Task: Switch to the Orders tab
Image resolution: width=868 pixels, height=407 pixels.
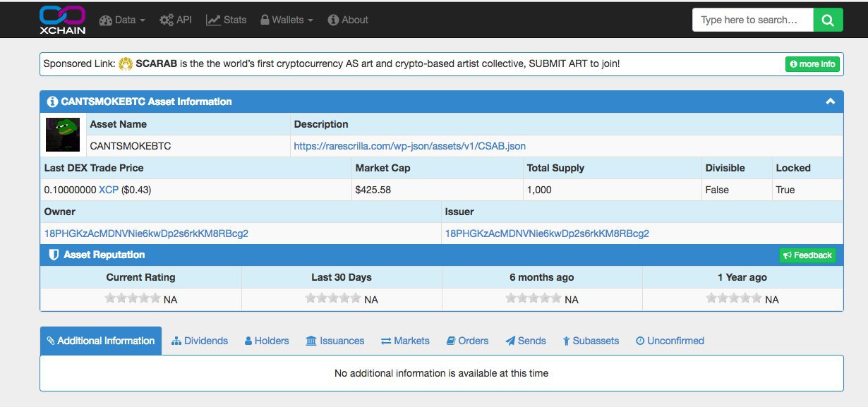Action: point(467,341)
